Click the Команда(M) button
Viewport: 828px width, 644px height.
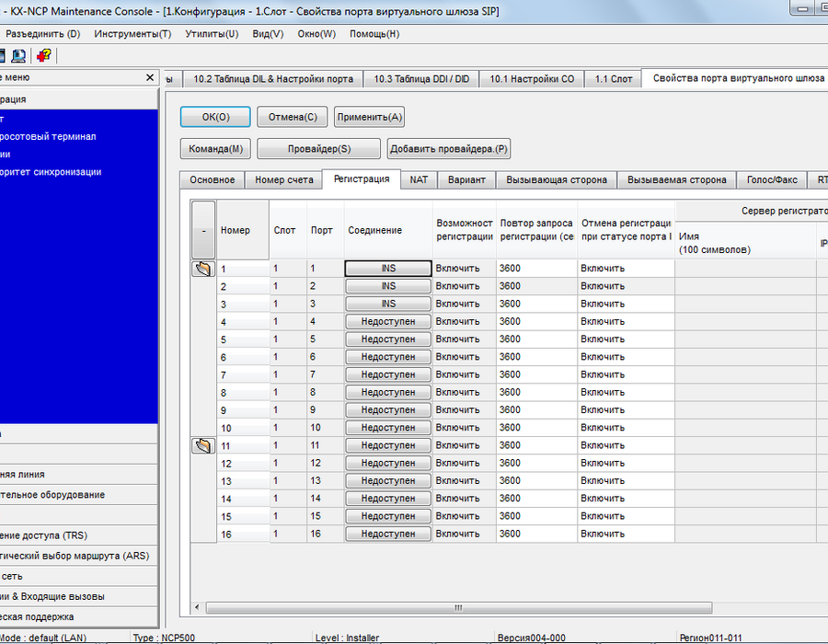215,148
